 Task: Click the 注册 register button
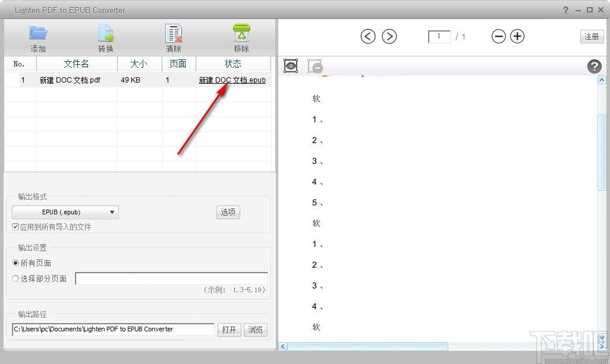click(x=592, y=36)
